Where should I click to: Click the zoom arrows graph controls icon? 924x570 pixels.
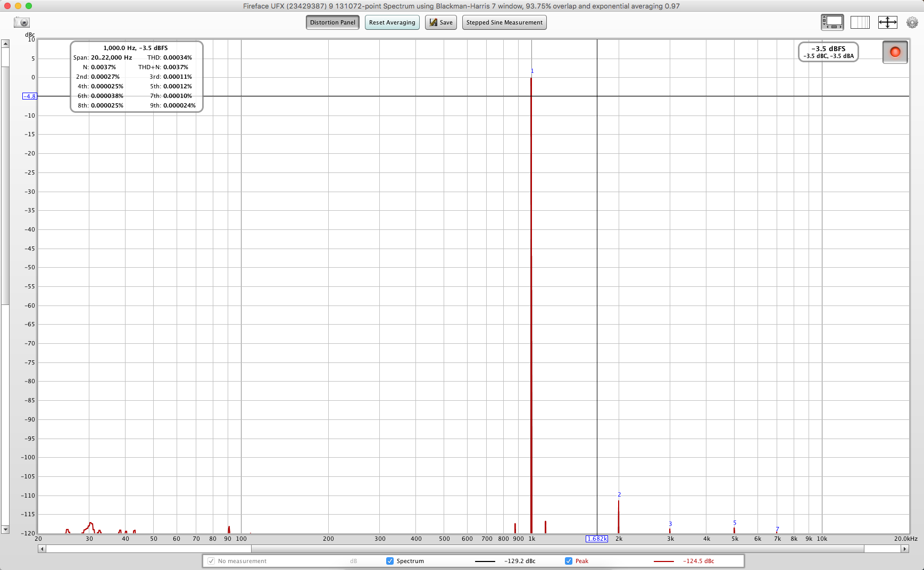coord(887,22)
